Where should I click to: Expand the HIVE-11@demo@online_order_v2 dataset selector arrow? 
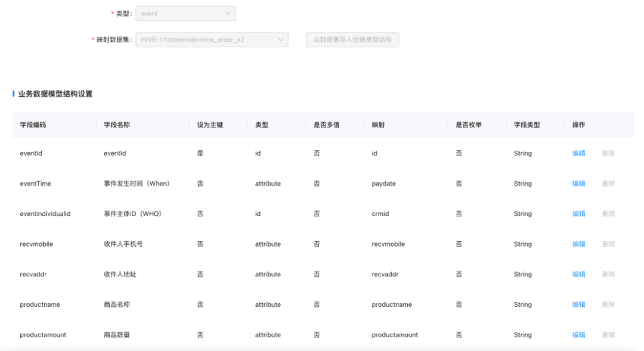(280, 39)
